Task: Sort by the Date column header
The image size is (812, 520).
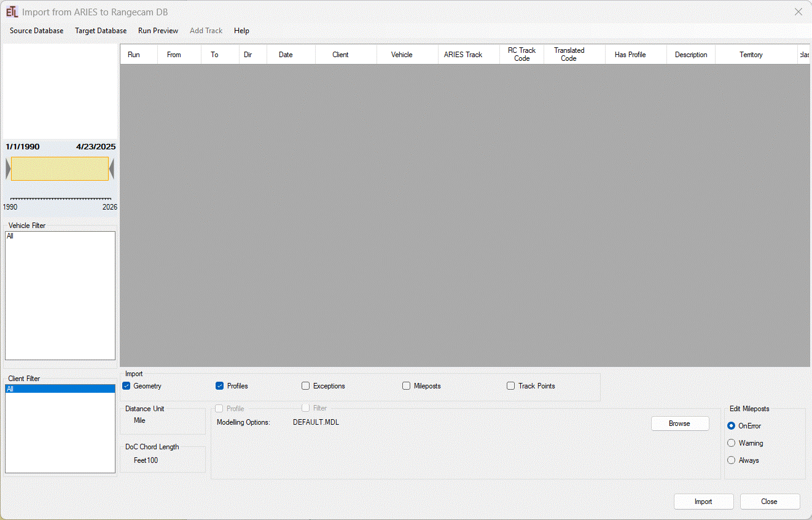Action: click(291, 55)
